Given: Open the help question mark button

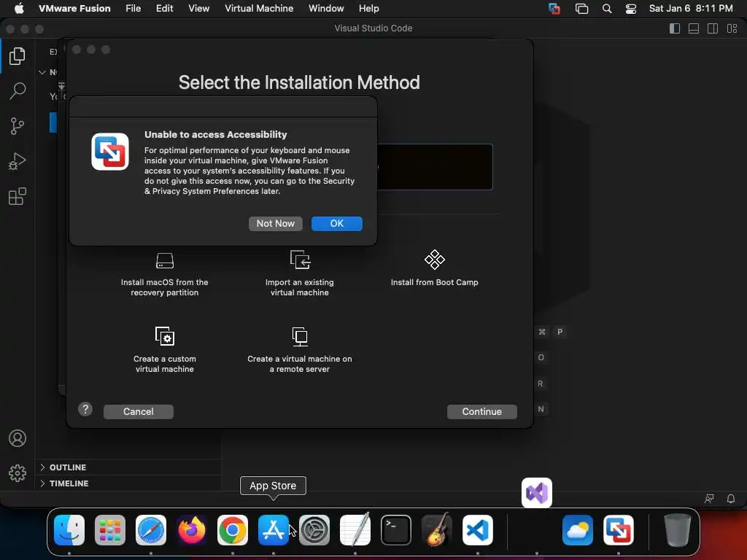Looking at the screenshot, I should pyautogui.click(x=85, y=409).
